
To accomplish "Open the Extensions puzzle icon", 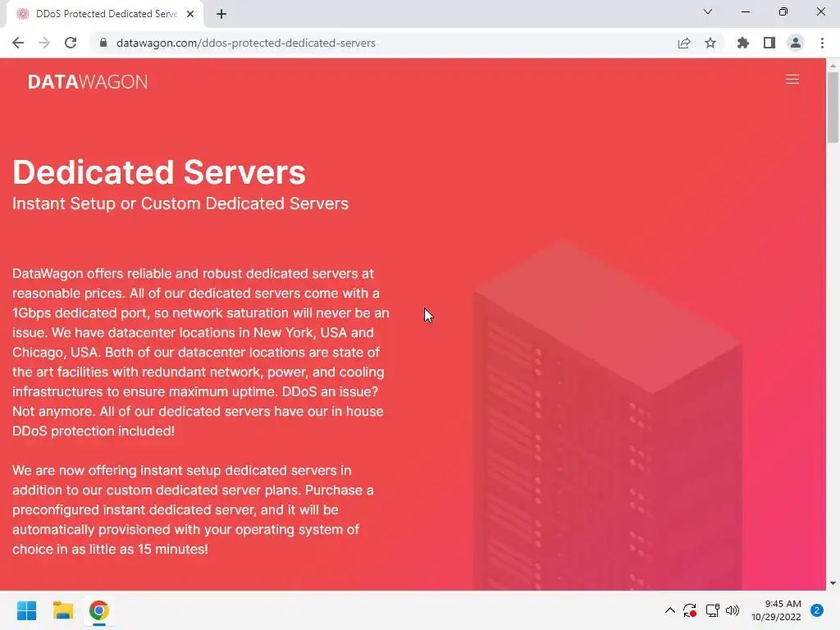I will 743,43.
